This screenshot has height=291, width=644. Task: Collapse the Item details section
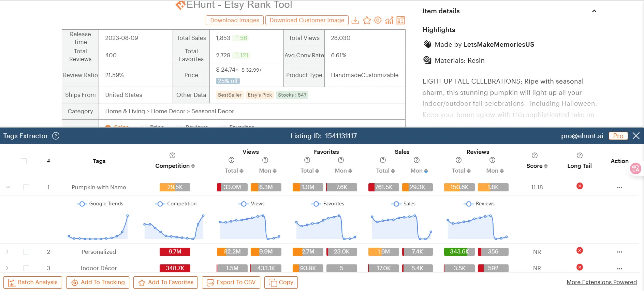coord(594,11)
